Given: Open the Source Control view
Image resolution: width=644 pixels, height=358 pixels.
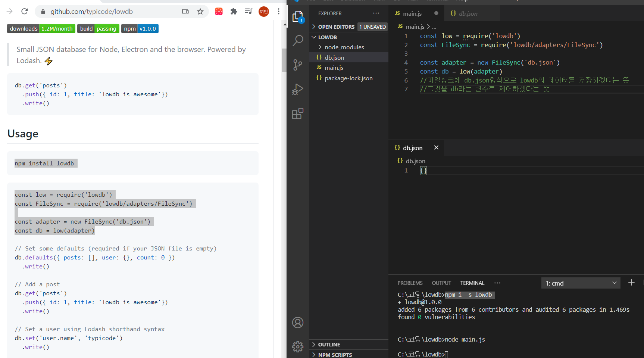Looking at the screenshot, I should (x=298, y=65).
